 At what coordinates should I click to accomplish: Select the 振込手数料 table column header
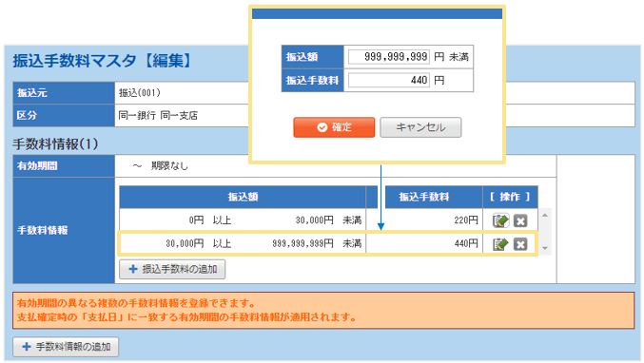coord(424,197)
